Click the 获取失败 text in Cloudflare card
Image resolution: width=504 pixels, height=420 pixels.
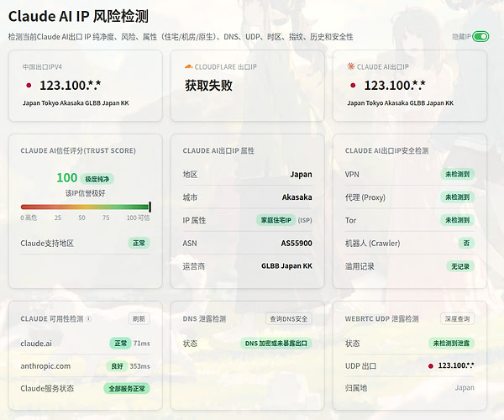pyautogui.click(x=208, y=86)
